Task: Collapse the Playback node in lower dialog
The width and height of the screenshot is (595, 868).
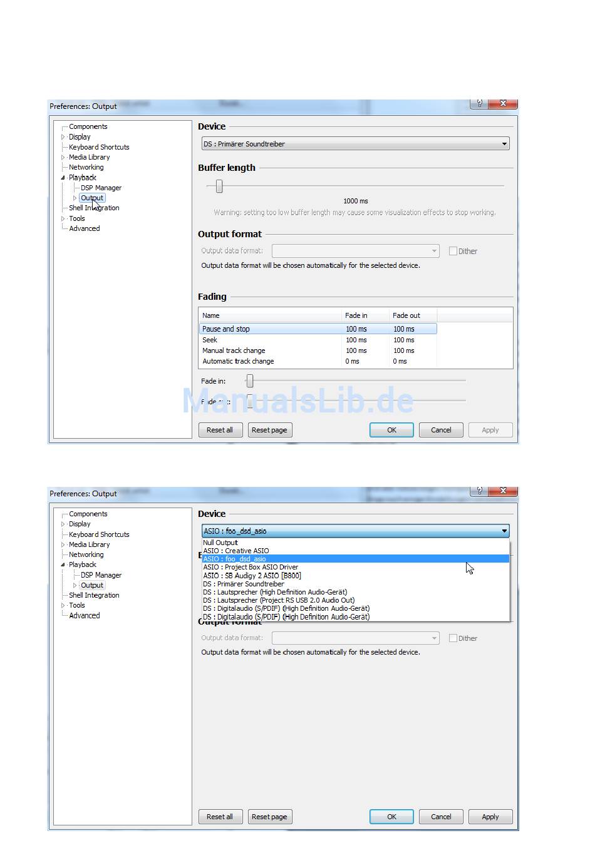Action: click(63, 565)
